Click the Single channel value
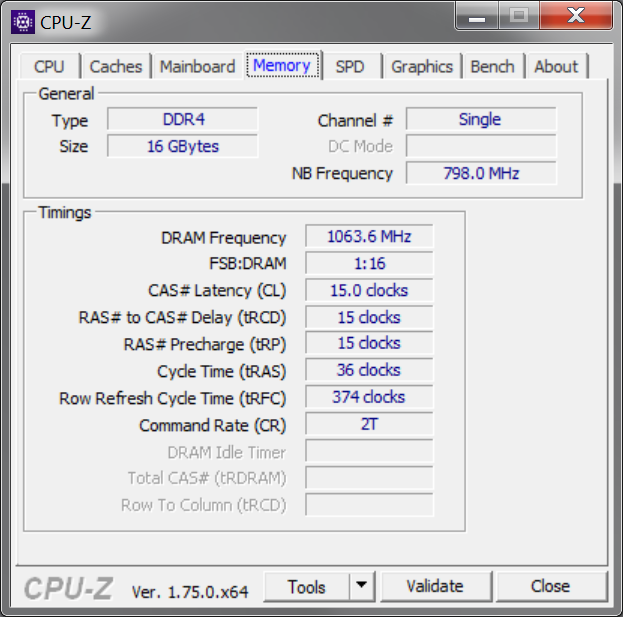The image size is (623, 617). tap(481, 119)
